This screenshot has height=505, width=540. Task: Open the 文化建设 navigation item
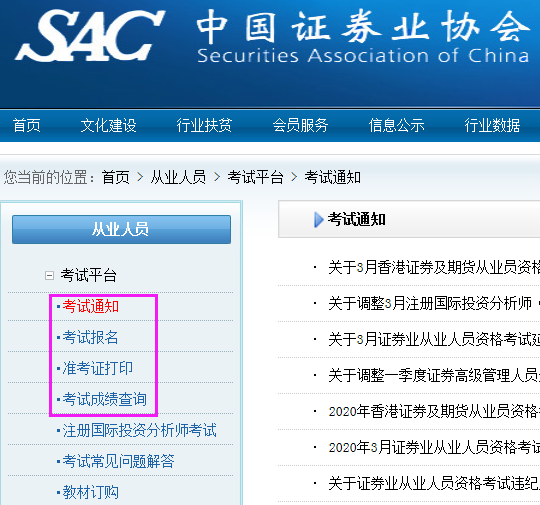click(x=108, y=125)
